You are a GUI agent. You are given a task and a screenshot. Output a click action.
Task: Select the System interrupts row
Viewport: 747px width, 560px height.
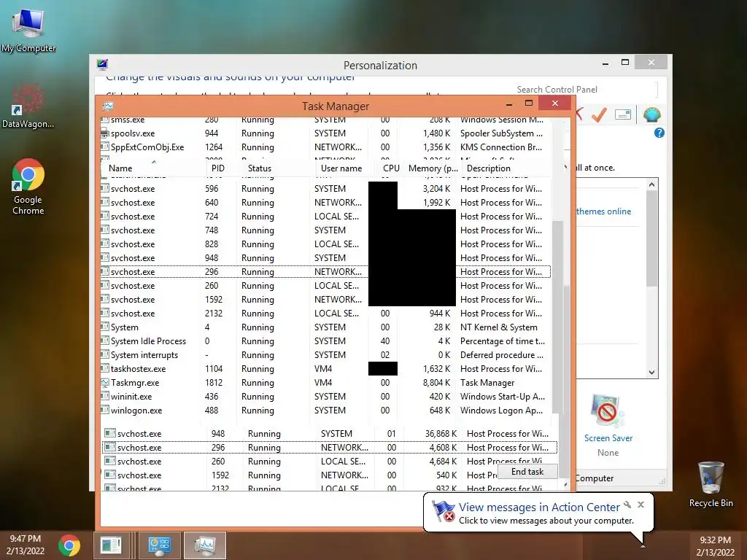pyautogui.click(x=326, y=355)
